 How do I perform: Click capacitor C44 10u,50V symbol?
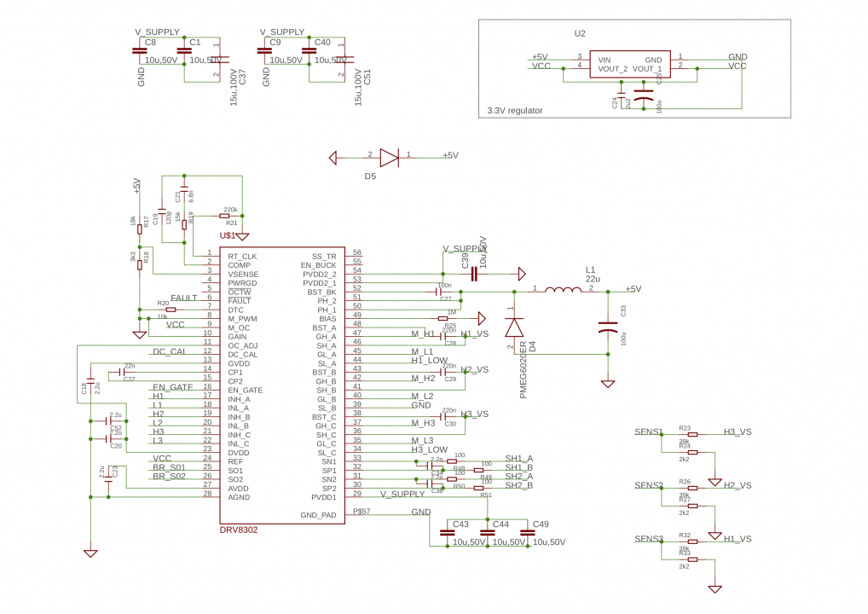tap(487, 533)
